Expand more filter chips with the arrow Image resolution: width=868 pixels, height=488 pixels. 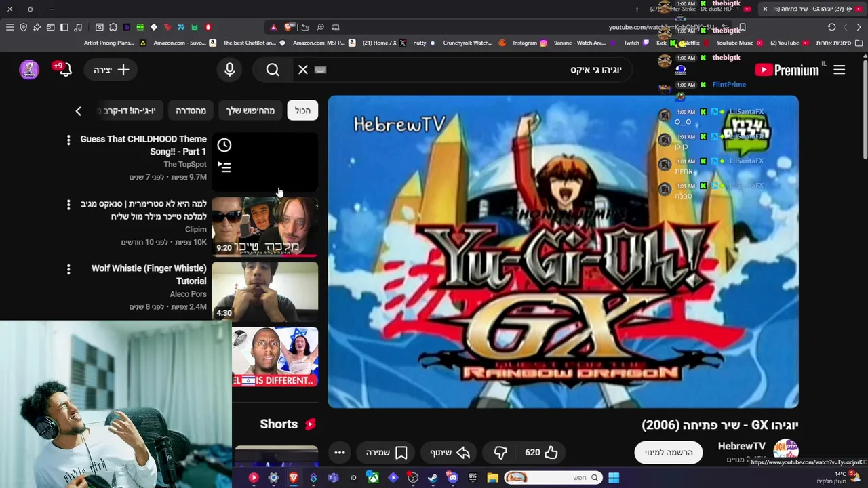pyautogui.click(x=78, y=110)
